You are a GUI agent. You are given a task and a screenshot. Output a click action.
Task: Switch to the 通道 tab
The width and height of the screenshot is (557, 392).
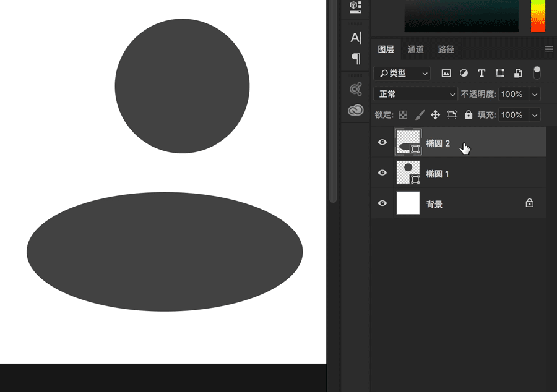pos(416,49)
